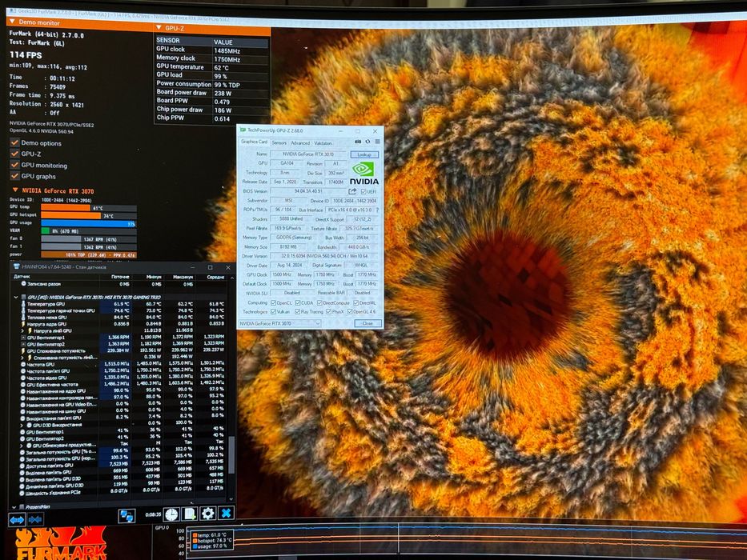This screenshot has width=747, height=560.
Task: Switch to the Advanced tab in GPU-Z
Action: pos(300,143)
